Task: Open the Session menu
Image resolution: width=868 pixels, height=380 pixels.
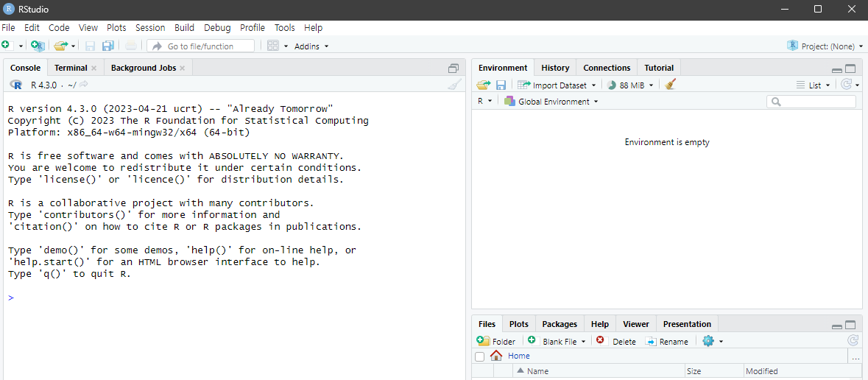Action: coord(150,28)
